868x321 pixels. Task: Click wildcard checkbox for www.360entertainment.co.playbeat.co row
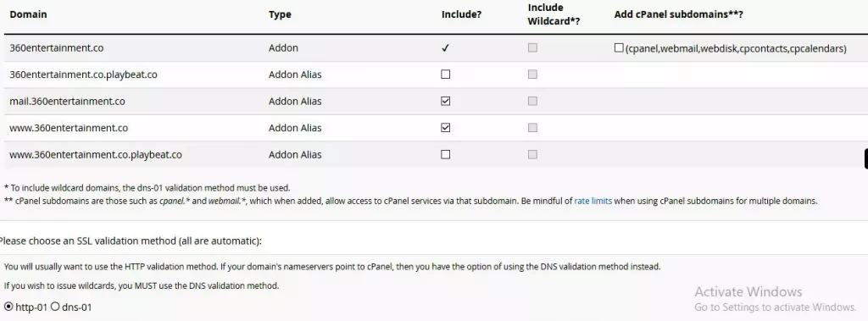click(x=532, y=155)
